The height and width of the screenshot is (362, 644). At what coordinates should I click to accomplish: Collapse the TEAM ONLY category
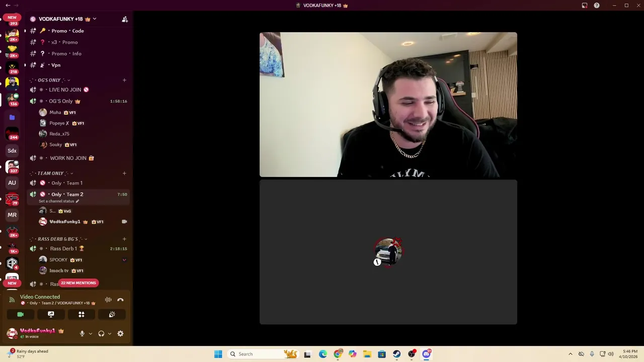click(51, 173)
